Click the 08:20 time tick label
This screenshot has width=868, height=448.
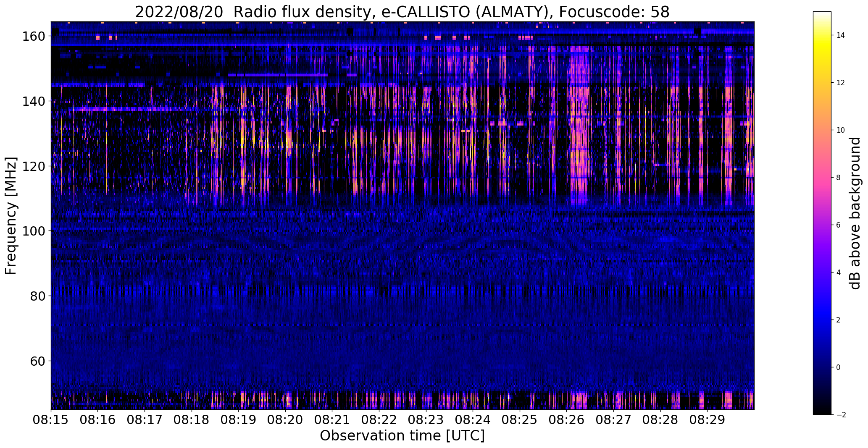[x=285, y=420]
